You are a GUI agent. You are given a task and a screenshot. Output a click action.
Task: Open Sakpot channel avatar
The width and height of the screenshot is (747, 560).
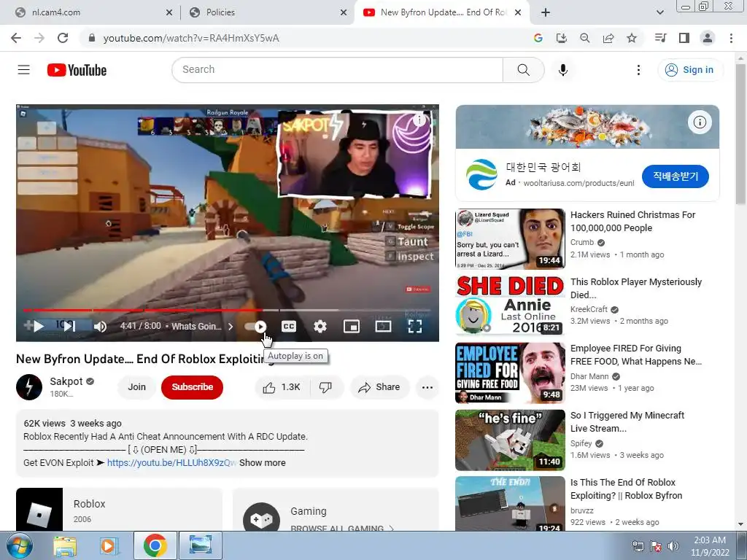pos(29,387)
